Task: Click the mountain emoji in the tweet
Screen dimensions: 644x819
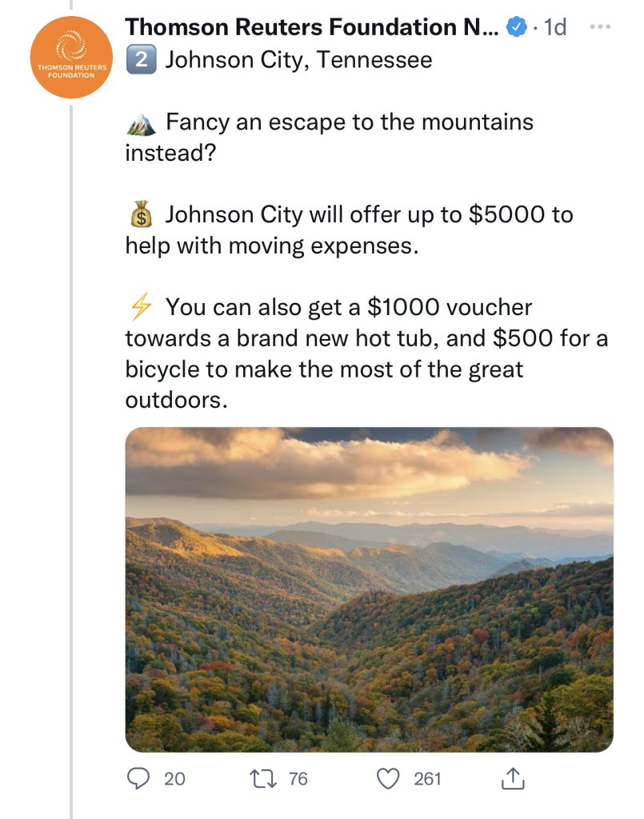Action: [142, 123]
